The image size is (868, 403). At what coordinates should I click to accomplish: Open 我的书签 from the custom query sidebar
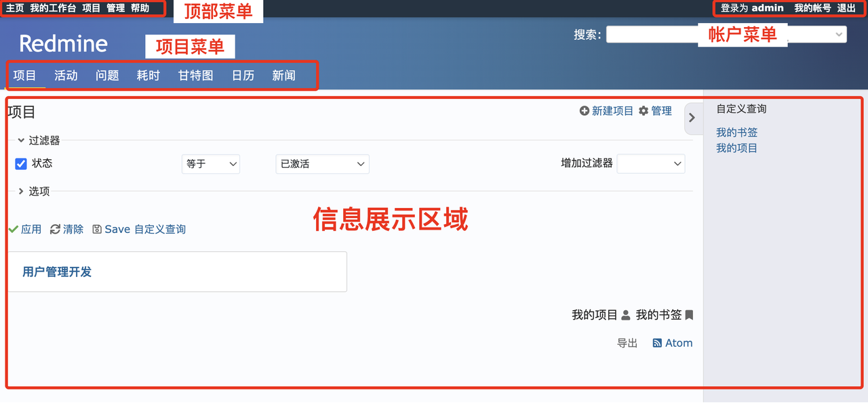(736, 132)
